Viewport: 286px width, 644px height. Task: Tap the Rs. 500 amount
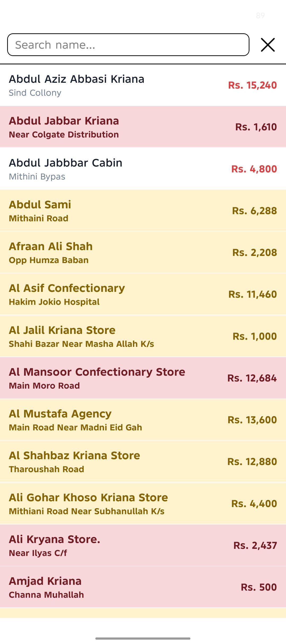(x=259, y=587)
